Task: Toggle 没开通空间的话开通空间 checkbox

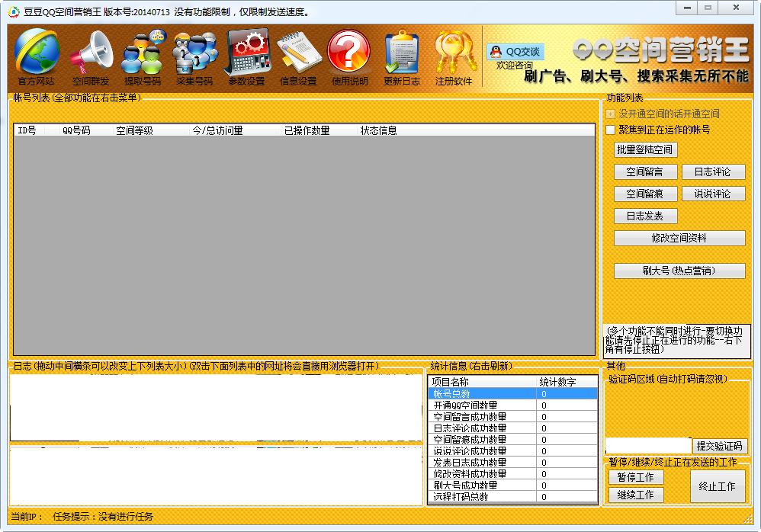Action: click(611, 114)
